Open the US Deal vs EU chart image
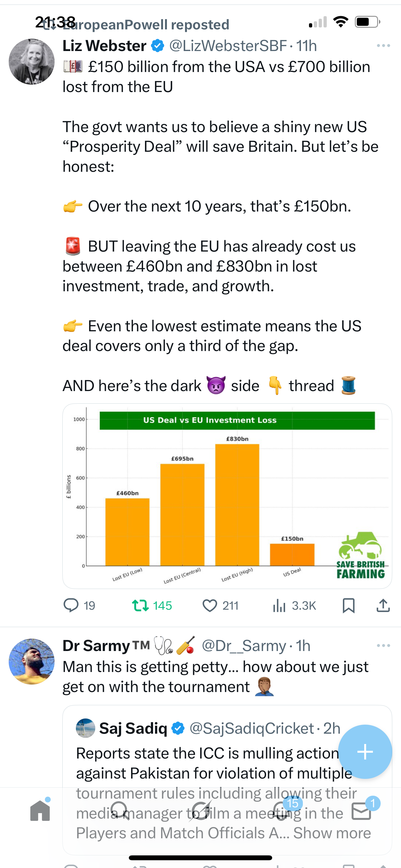This screenshot has height=868, width=401. coord(227,496)
